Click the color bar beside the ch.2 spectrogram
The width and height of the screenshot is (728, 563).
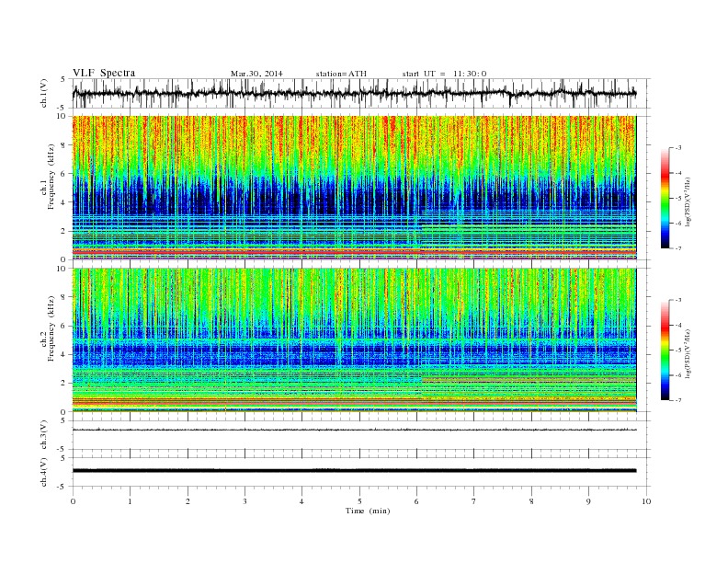coord(665,350)
